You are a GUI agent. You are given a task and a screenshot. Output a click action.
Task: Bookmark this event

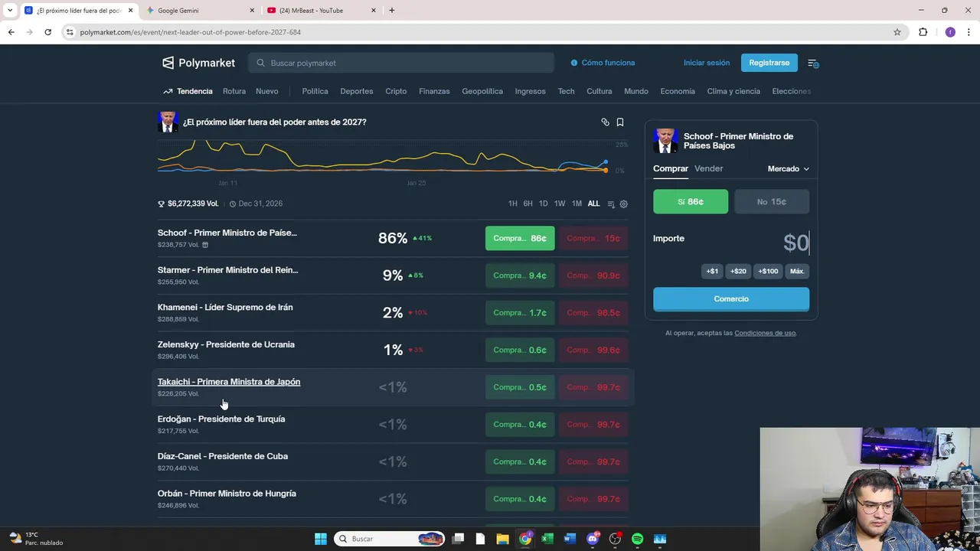click(620, 122)
